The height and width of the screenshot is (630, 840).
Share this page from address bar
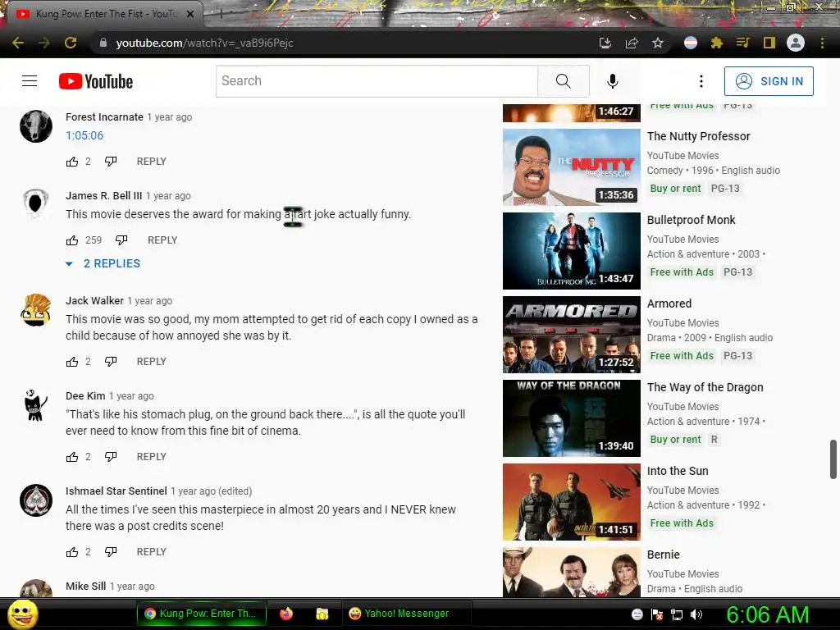point(632,43)
